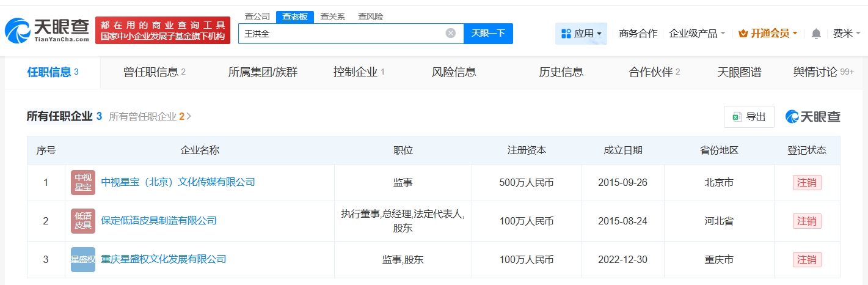View 所有曾任职企业 list
This screenshot has height=285, width=868.
150,116
